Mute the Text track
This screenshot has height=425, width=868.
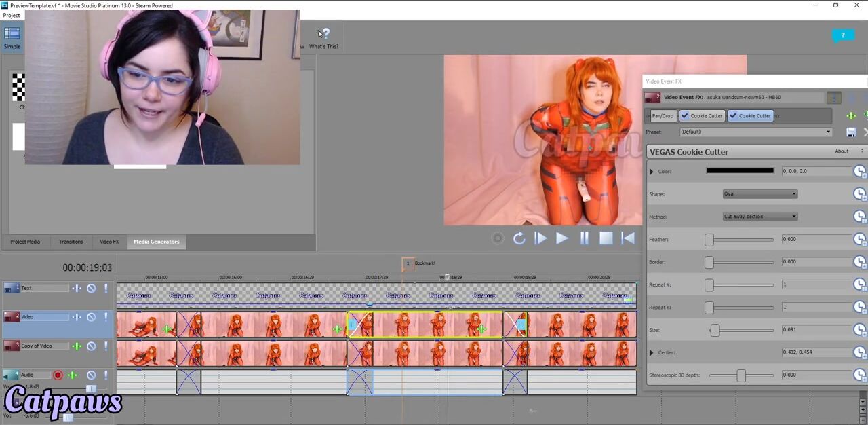coord(91,289)
